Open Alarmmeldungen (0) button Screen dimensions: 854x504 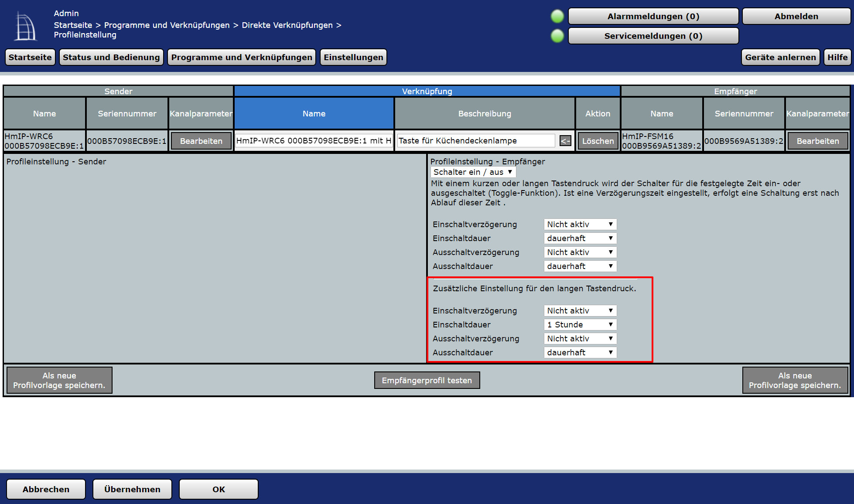tap(653, 17)
